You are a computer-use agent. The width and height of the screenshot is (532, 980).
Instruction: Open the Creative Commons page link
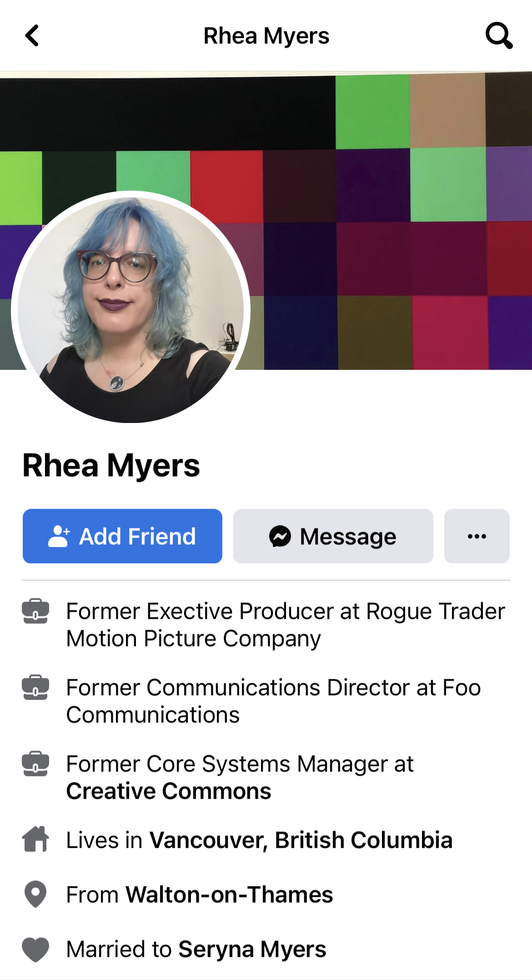coord(169,791)
